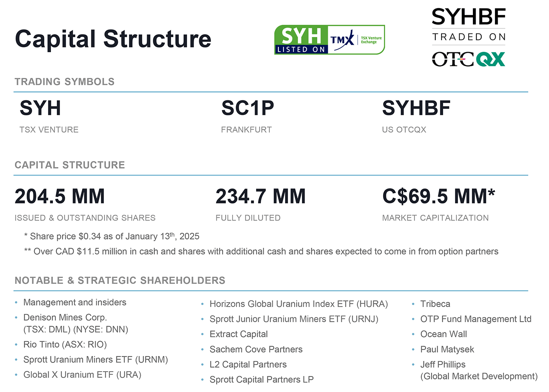Click the Notable & Strategic Shareholders heading
Screen dimensions: 549x392
120,281
